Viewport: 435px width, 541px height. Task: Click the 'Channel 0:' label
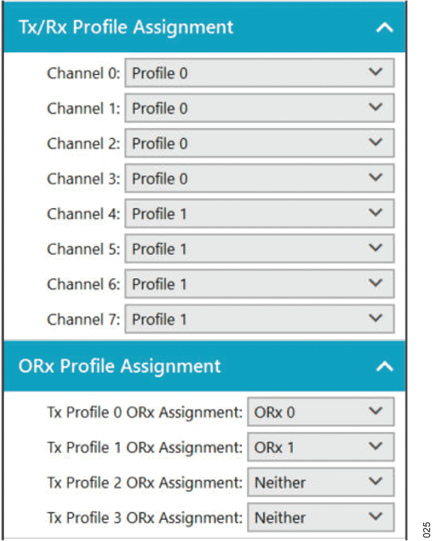click(x=83, y=73)
